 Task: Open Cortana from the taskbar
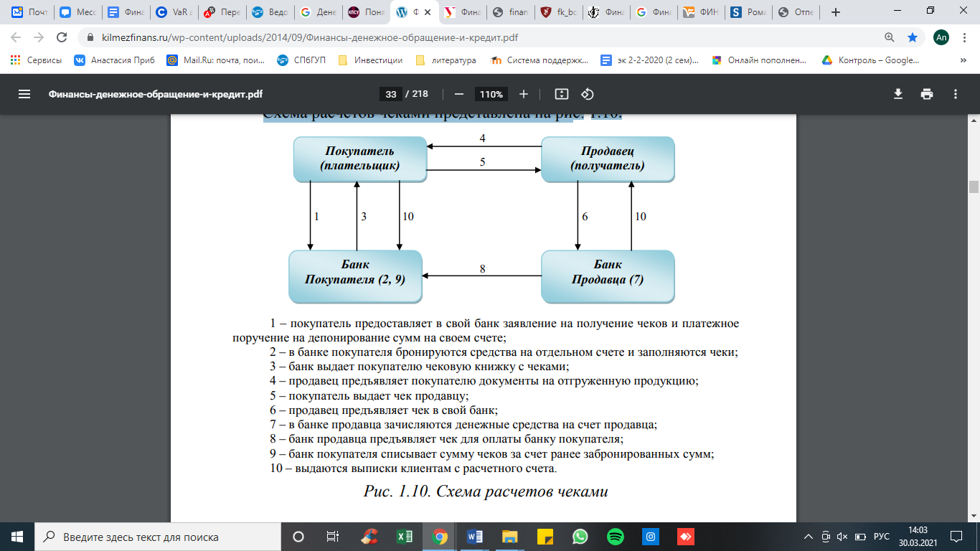(x=298, y=537)
